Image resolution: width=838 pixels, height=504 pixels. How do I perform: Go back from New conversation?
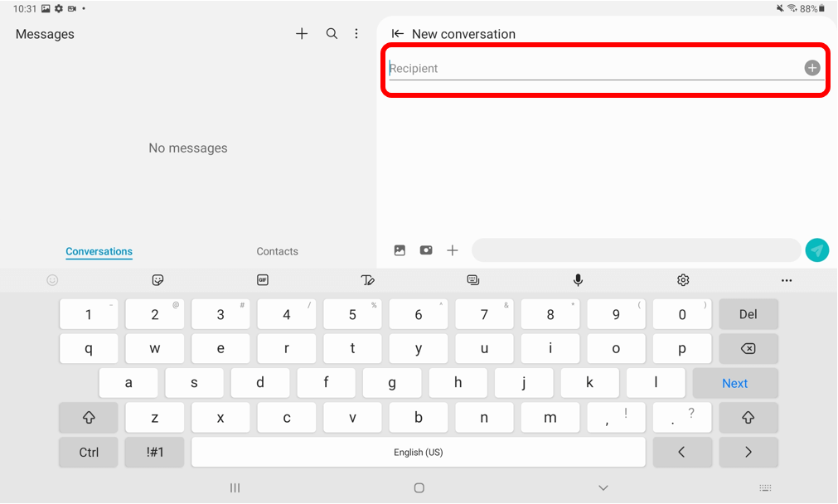[397, 34]
